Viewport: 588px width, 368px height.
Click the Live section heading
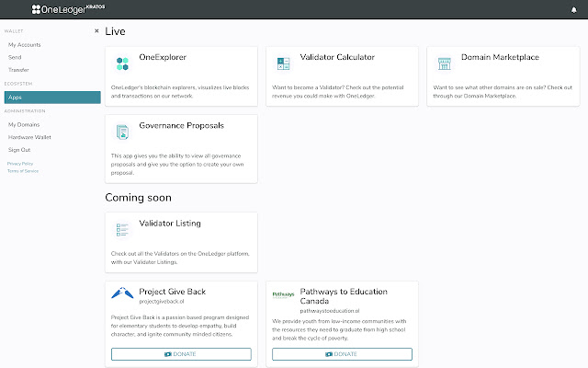coord(115,31)
